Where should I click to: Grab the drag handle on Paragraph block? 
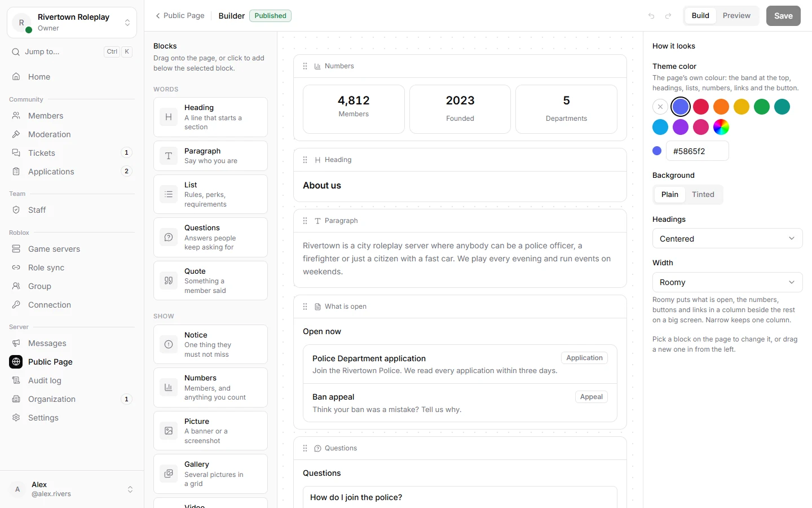[x=305, y=221]
